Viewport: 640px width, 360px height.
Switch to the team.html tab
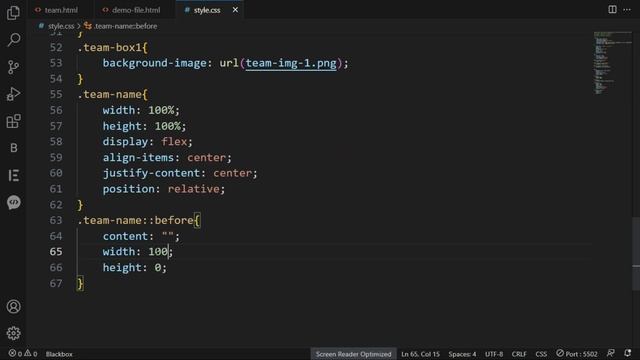(61, 10)
